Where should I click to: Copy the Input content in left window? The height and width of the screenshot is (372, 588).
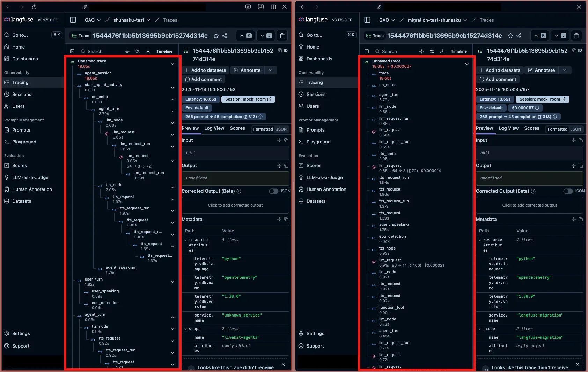(x=286, y=140)
